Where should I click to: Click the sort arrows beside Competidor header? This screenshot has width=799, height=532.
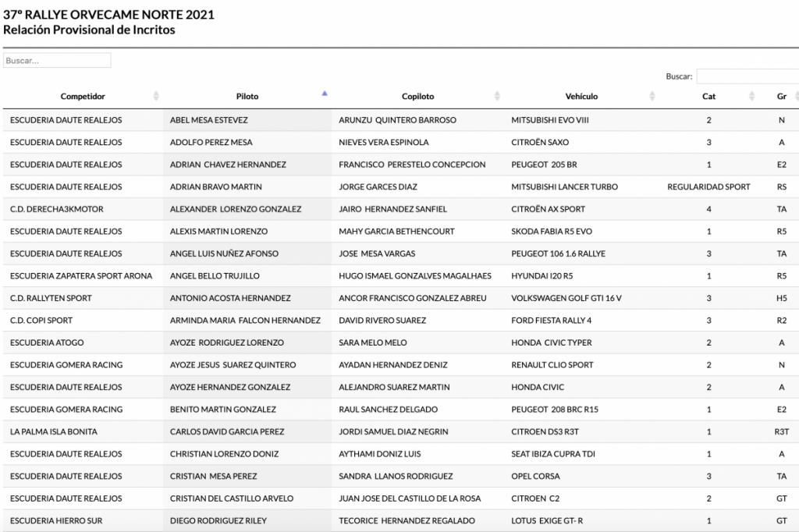pyautogui.click(x=156, y=96)
